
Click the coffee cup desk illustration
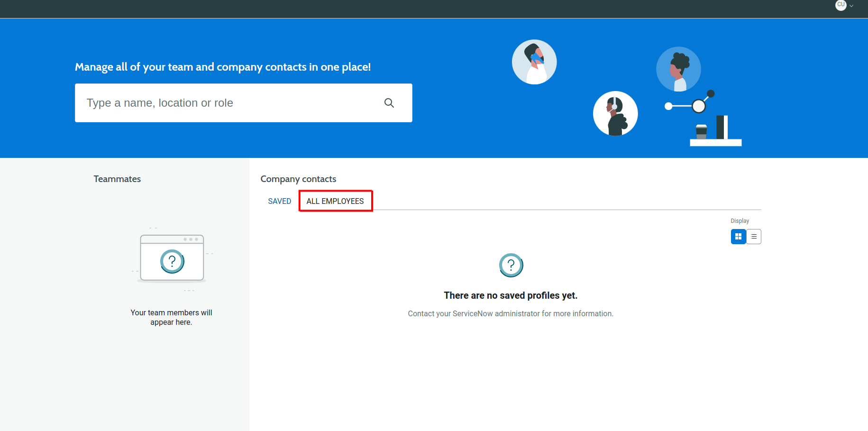point(701,131)
